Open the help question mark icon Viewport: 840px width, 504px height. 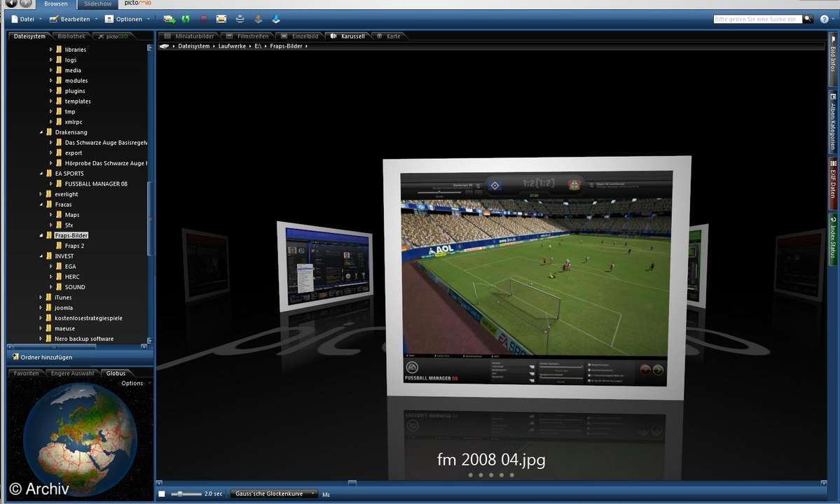click(x=825, y=20)
